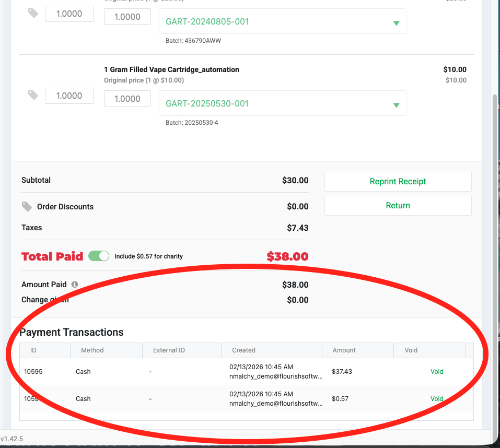Click the tag icon next to Order Discounts
The height and width of the screenshot is (448, 500).
click(x=27, y=207)
